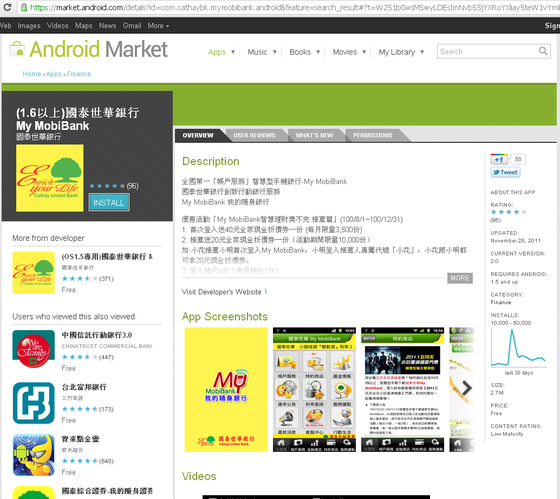The width and height of the screenshot is (560, 499).
Task: Click the search magnifier icon
Action: pyautogui.click(x=543, y=51)
